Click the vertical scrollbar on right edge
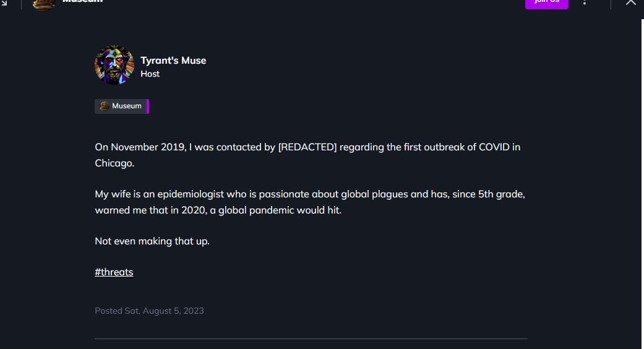The image size is (644, 349). point(642,184)
